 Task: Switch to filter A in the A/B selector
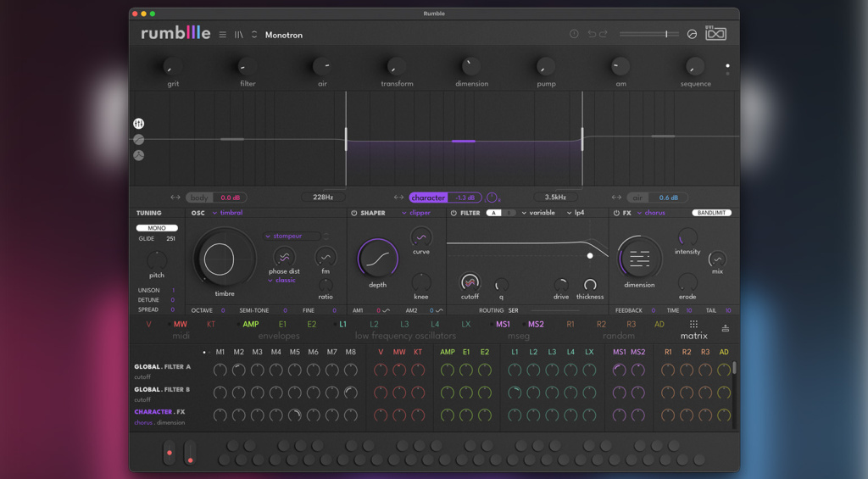coord(493,213)
